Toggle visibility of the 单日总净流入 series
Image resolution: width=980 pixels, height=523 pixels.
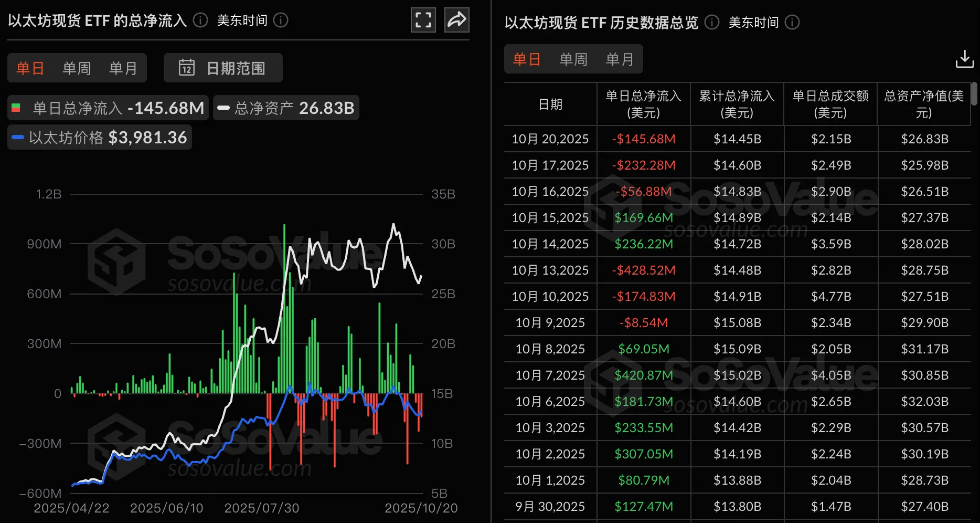107,108
